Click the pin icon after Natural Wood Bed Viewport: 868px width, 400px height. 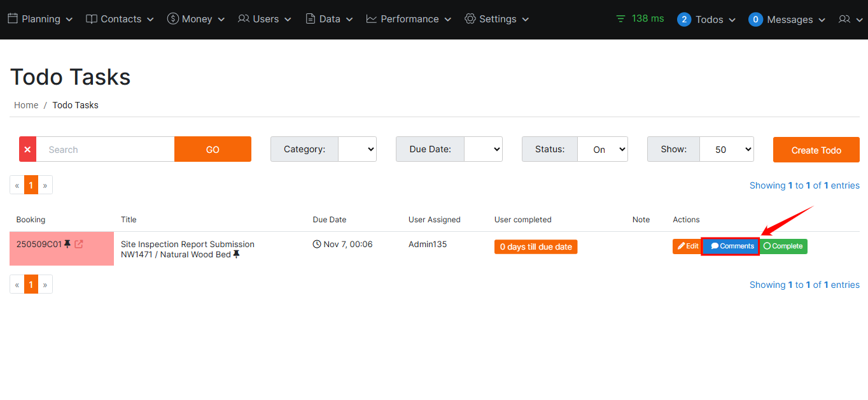point(237,255)
